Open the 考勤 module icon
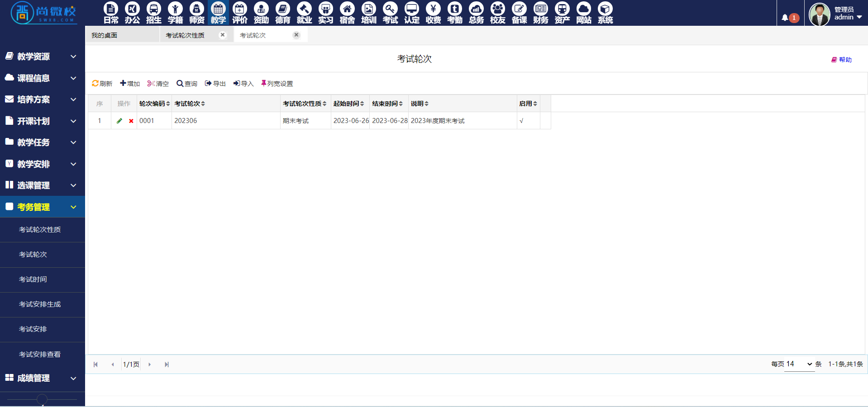This screenshot has height=407, width=868. (x=455, y=13)
